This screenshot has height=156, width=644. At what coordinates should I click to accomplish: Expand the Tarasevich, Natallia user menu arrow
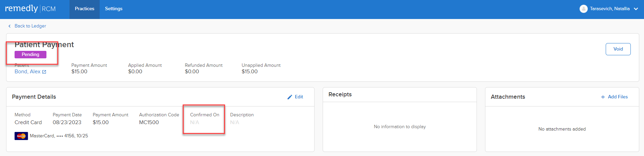(636, 9)
